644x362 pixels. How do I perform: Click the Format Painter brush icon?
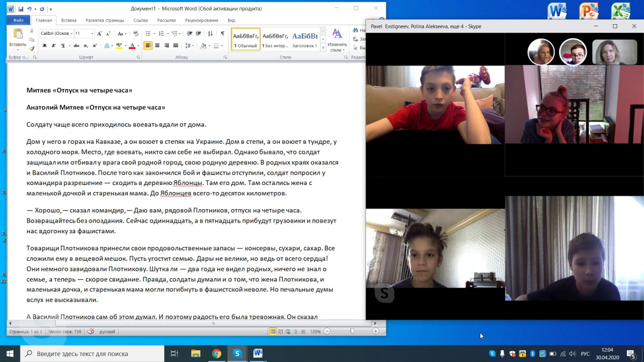[32, 48]
